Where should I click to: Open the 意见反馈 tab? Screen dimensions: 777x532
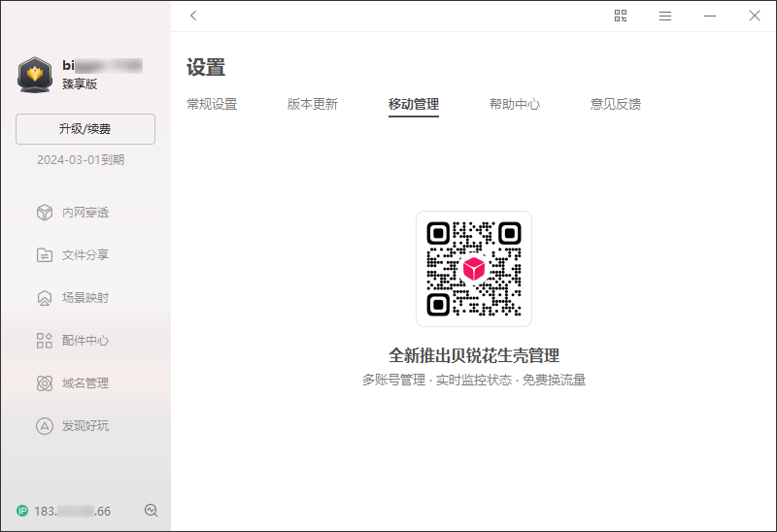(x=616, y=104)
